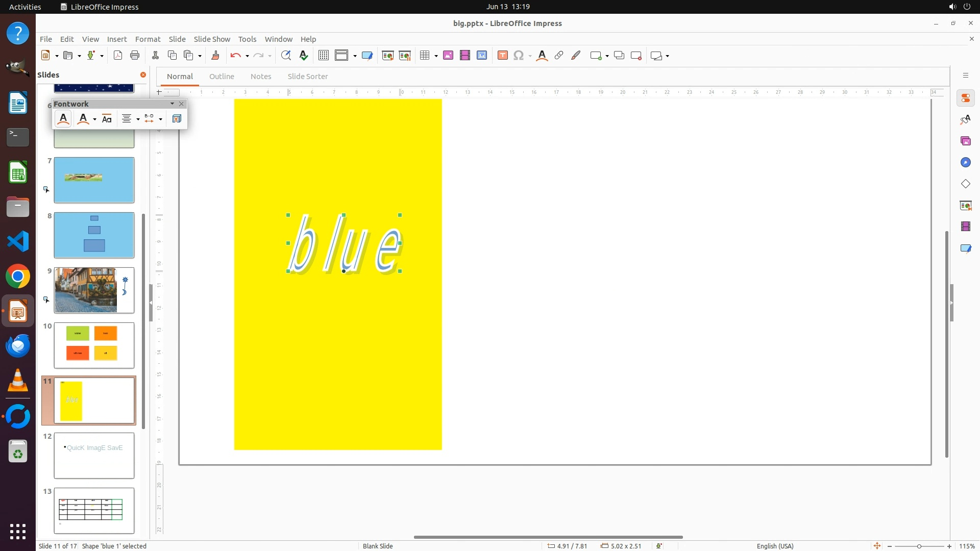Insert a chart from the toolbar

[x=482, y=56]
